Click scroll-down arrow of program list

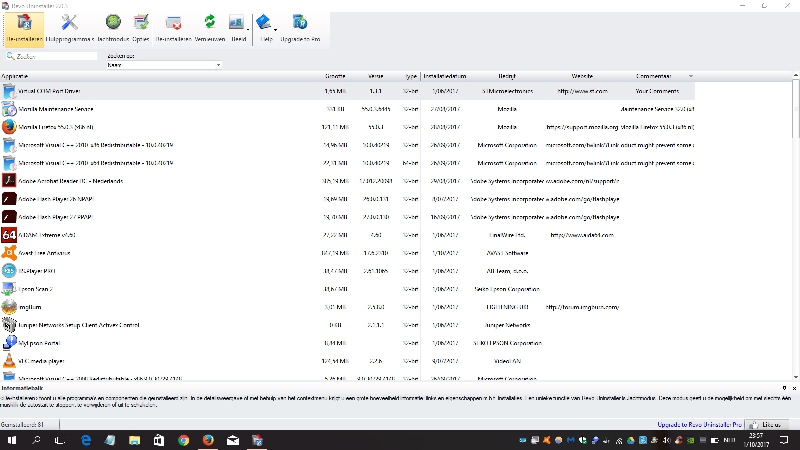(795, 378)
